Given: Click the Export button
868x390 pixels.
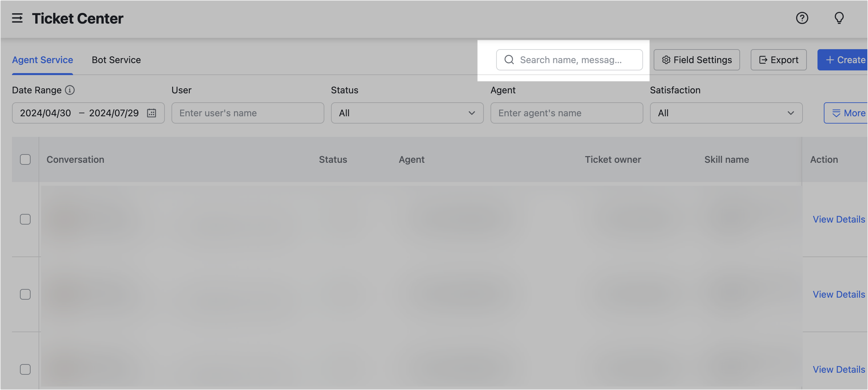Looking at the screenshot, I should [x=779, y=59].
